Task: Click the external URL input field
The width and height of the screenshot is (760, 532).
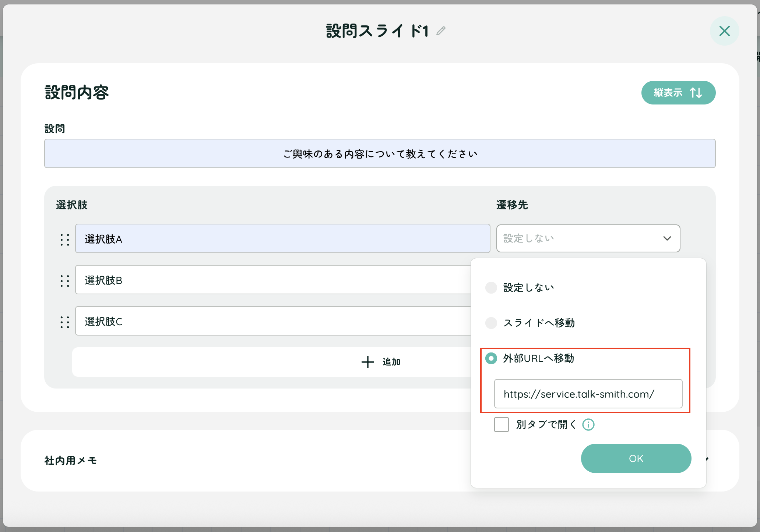Action: 588,394
